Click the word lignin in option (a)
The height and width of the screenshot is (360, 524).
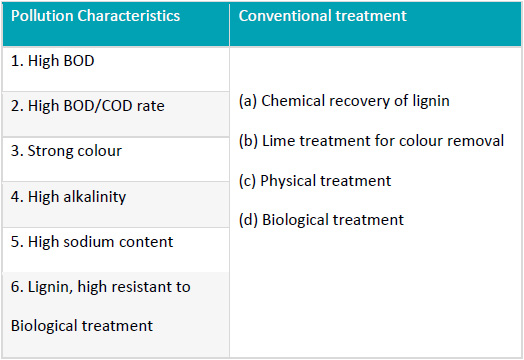tap(431, 101)
